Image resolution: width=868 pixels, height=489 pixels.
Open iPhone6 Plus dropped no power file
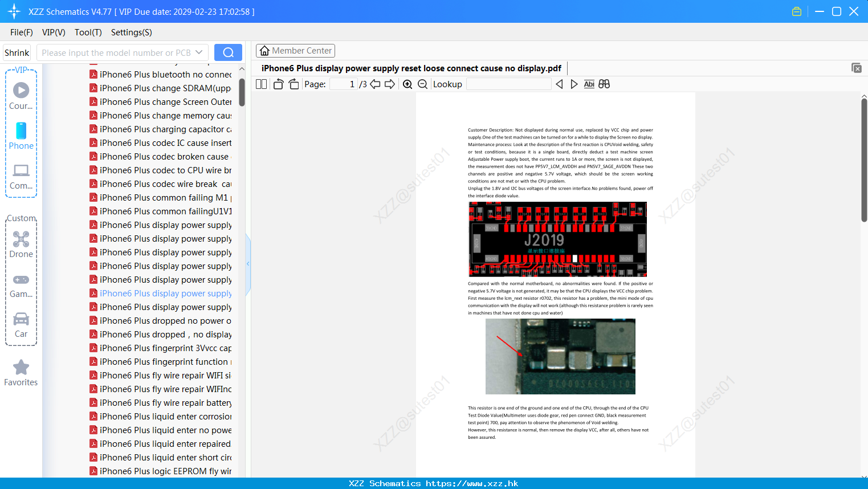click(x=161, y=321)
